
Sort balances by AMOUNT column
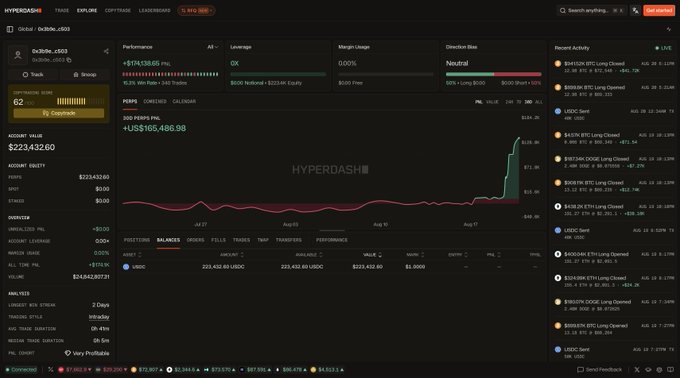232,255
